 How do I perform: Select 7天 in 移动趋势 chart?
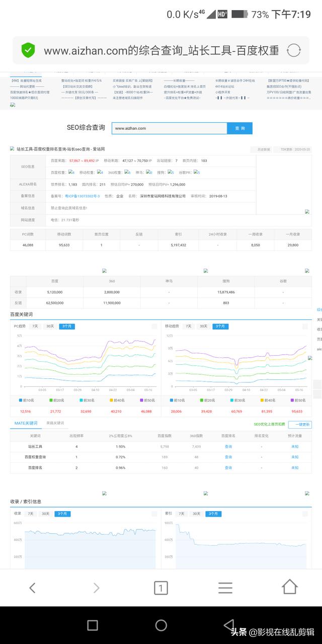(x=189, y=326)
